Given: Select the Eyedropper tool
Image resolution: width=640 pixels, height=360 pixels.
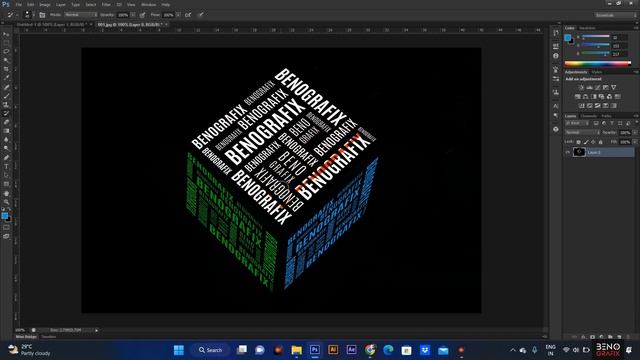Looking at the screenshot, I should point(6,78).
